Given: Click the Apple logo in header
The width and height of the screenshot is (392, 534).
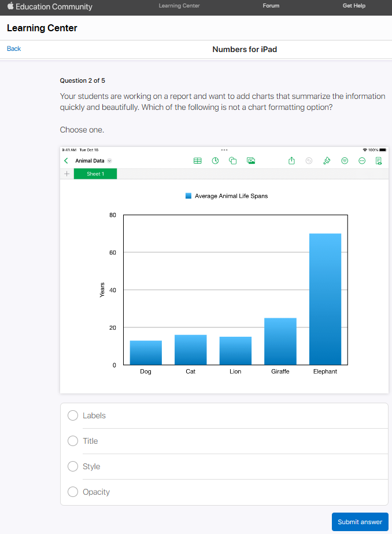Looking at the screenshot, I should pos(10,6).
